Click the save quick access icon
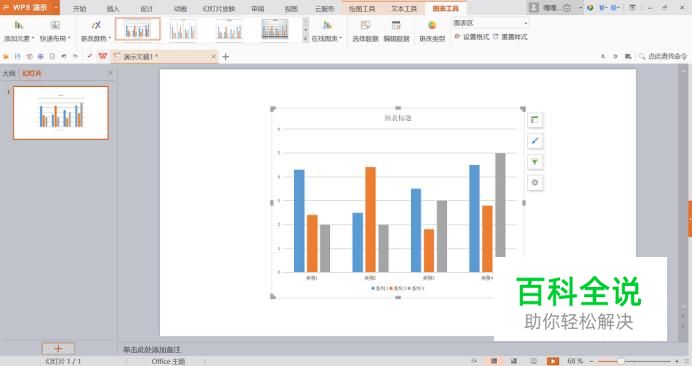Image resolution: width=692 pixels, height=366 pixels. pyautogui.click(x=18, y=57)
